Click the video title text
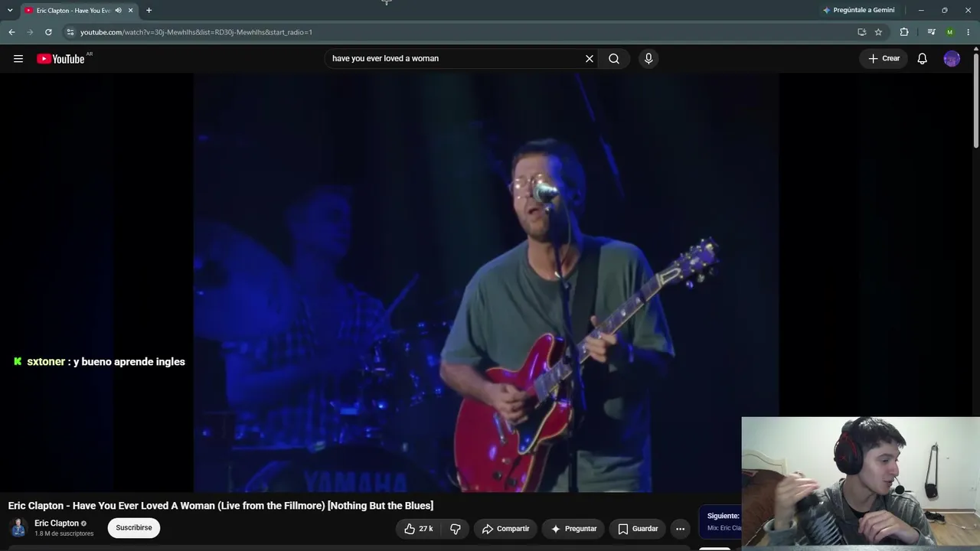 220,506
